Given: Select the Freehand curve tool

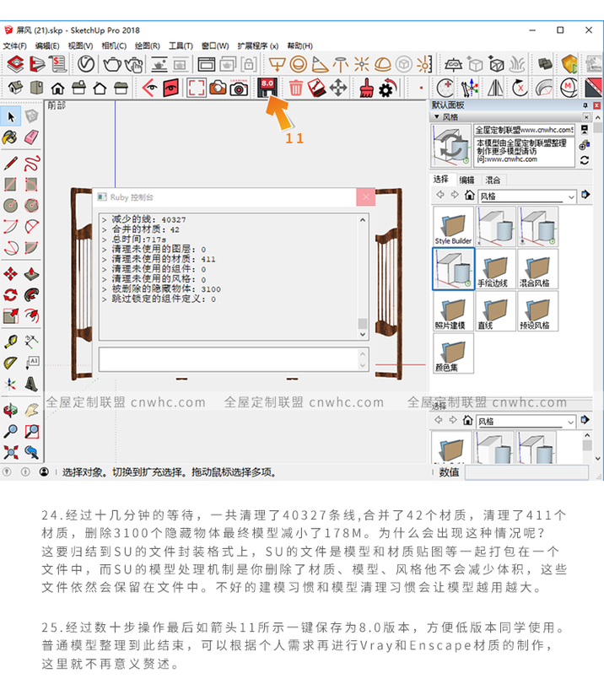Looking at the screenshot, I should coord(31,163).
